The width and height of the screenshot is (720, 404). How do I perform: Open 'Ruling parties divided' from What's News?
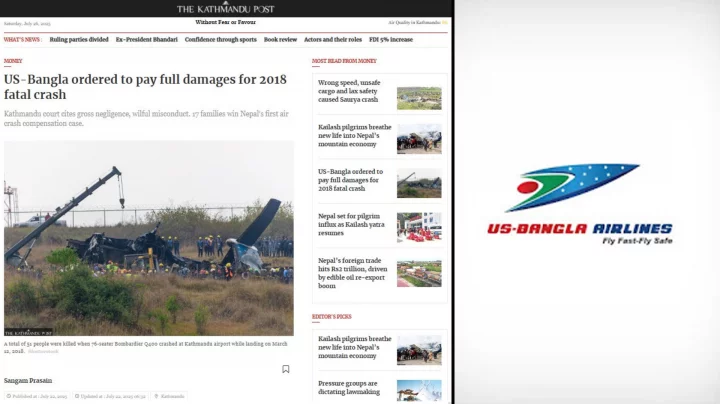tap(78, 40)
